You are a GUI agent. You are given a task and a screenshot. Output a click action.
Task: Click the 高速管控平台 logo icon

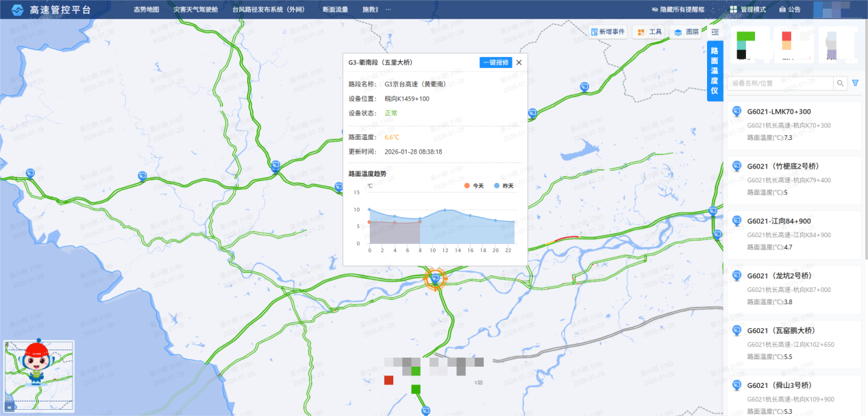click(x=16, y=10)
